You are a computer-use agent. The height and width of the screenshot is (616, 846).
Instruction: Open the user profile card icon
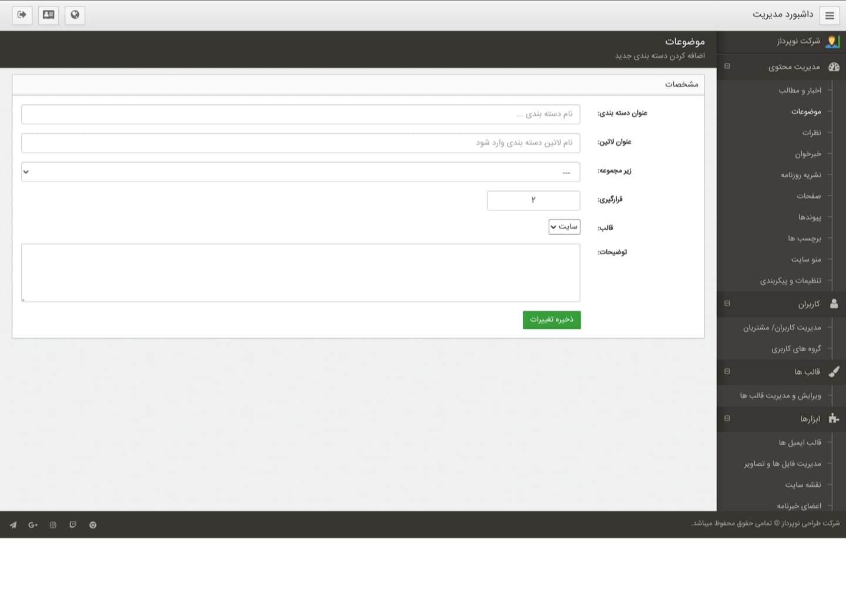pyautogui.click(x=49, y=15)
